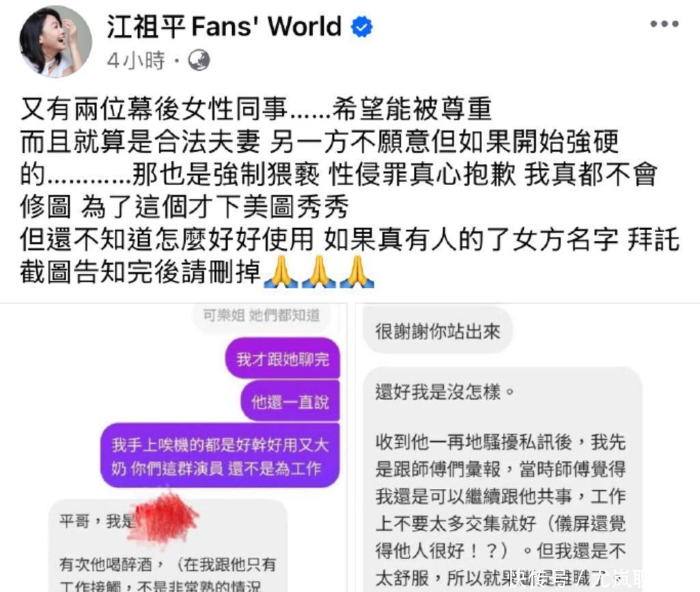Open the 江祖平 Fans' World page name
The width and height of the screenshot is (700, 592).
pyautogui.click(x=224, y=26)
